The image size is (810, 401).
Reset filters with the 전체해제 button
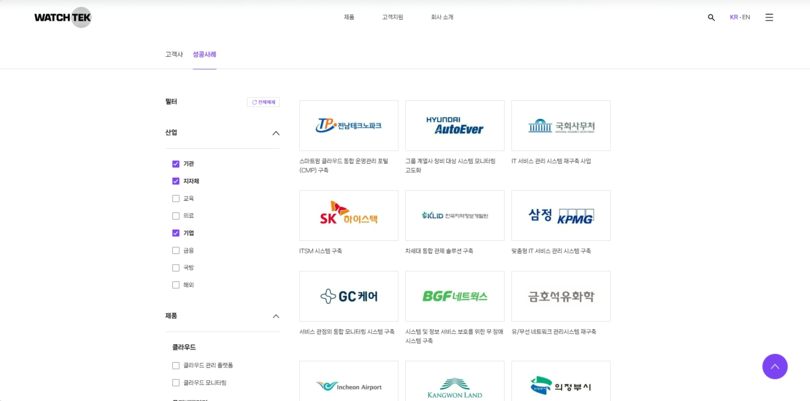(x=263, y=102)
